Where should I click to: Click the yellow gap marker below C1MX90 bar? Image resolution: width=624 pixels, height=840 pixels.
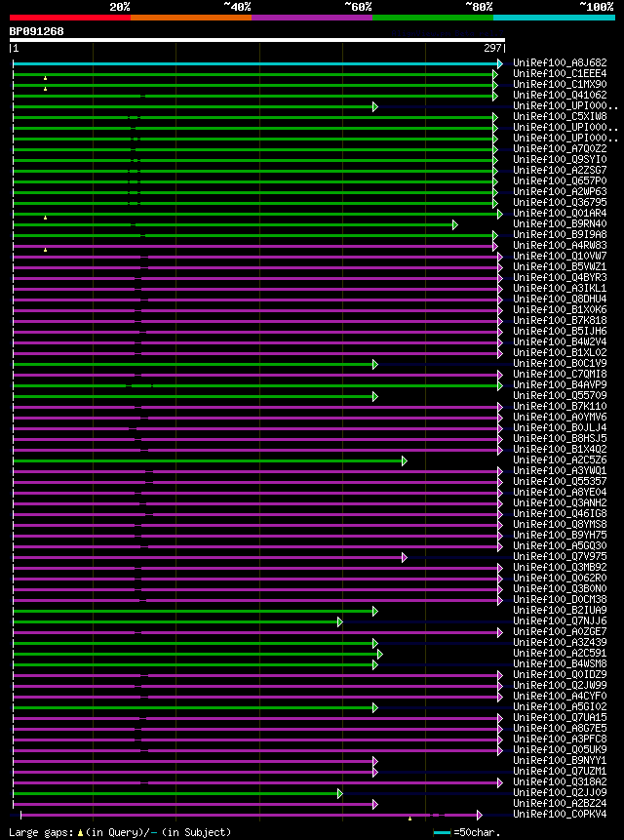click(x=46, y=89)
